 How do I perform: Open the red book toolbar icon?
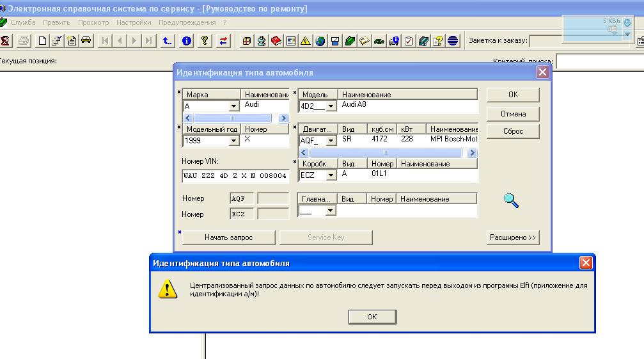[276, 41]
